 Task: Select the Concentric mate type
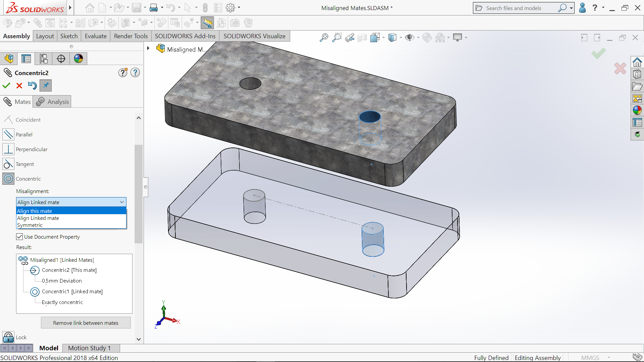(8, 179)
